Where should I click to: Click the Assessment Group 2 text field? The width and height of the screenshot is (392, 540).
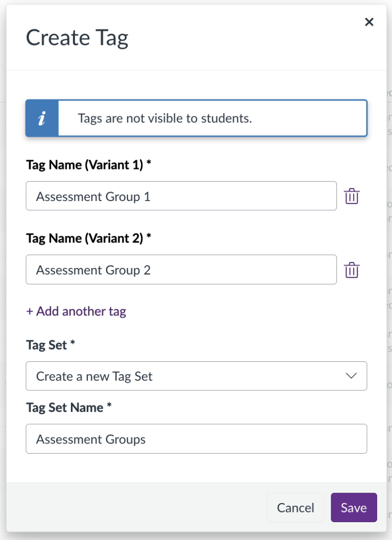click(181, 269)
